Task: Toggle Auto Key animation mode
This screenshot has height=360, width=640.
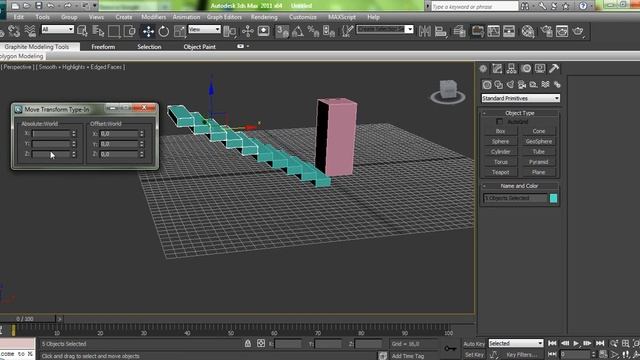Action: 474,344
